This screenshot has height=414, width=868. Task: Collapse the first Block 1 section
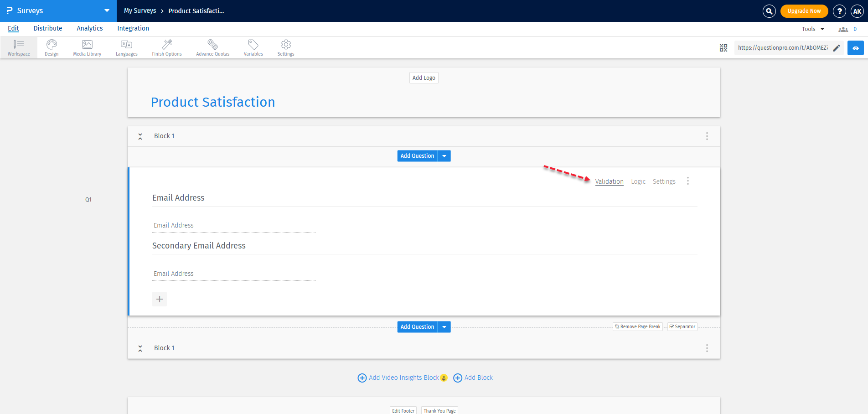[x=140, y=136]
